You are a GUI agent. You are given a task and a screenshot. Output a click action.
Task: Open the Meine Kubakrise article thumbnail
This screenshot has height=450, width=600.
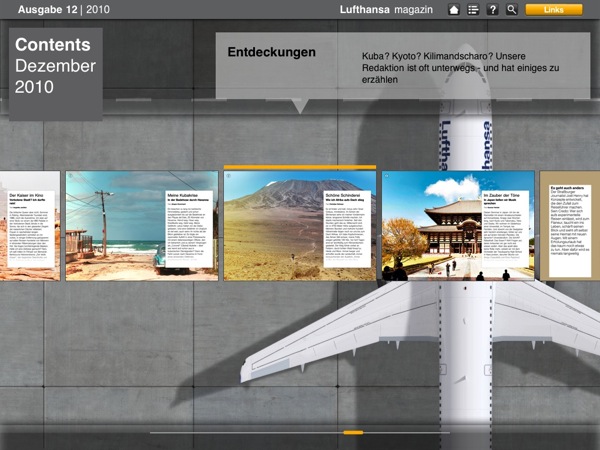coord(141,225)
